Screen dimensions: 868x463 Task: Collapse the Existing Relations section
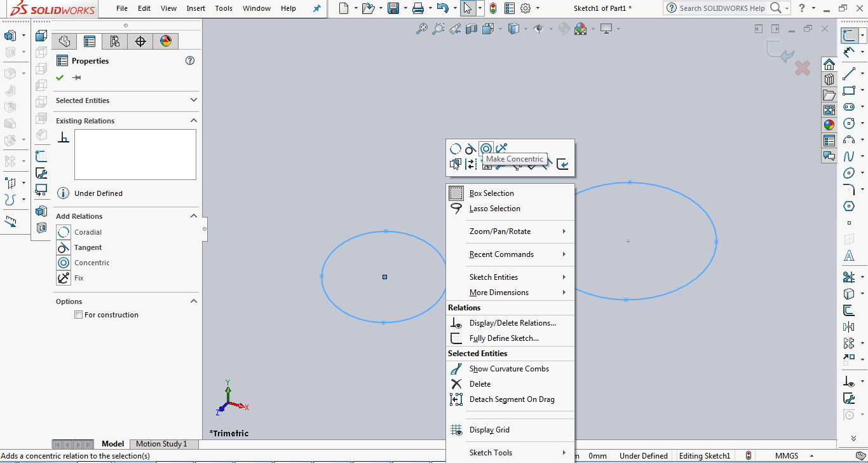(194, 120)
